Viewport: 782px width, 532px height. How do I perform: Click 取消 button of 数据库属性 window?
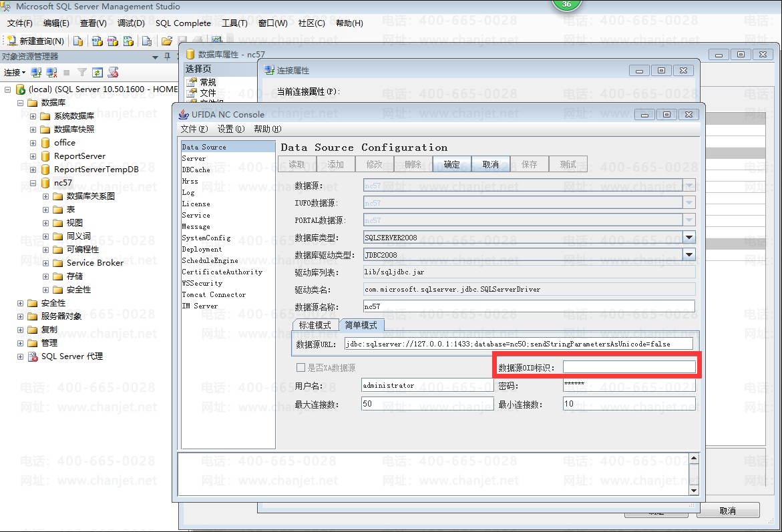728,511
